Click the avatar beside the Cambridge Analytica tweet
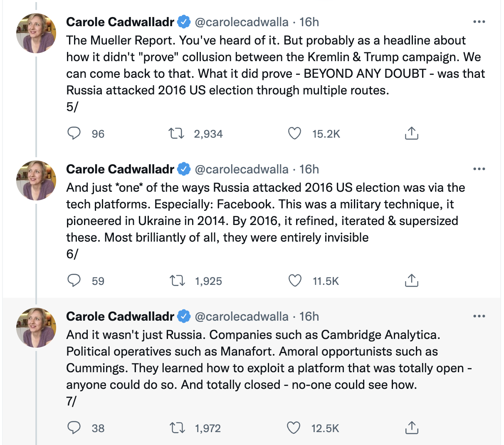 pyautogui.click(x=36, y=328)
